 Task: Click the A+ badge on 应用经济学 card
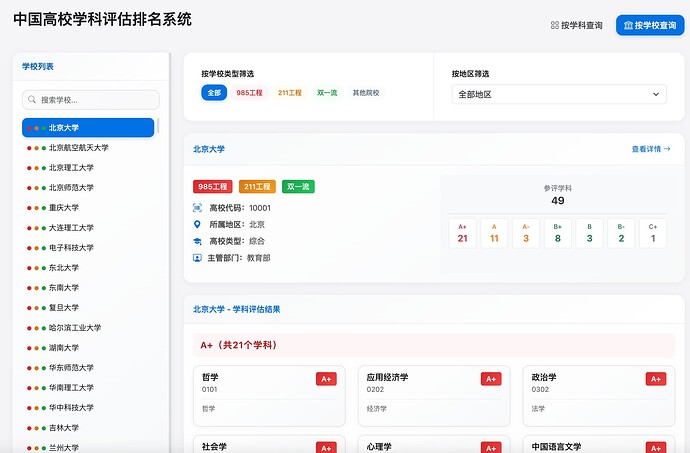click(x=491, y=379)
